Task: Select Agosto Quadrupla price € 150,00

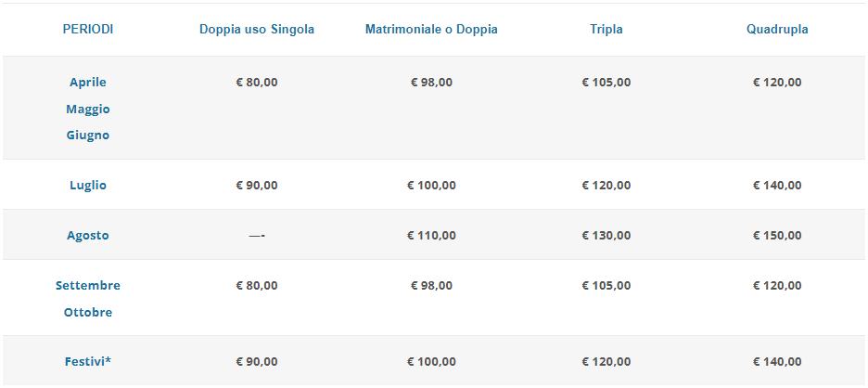Action: coord(777,235)
